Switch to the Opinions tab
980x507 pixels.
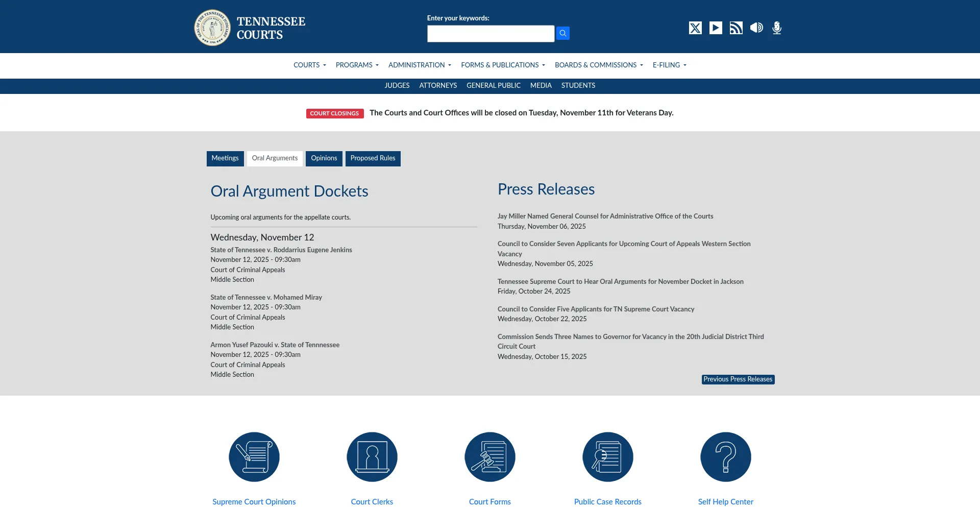point(324,158)
